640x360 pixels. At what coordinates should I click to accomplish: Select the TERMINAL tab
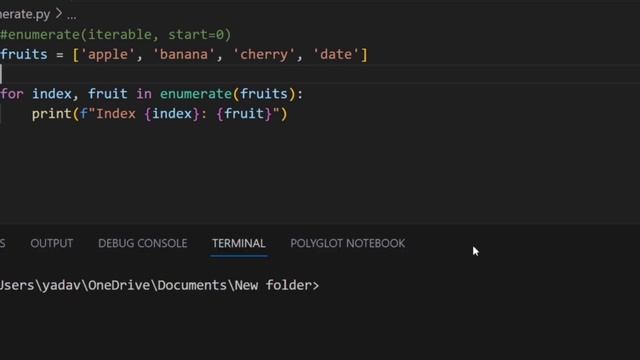point(239,243)
